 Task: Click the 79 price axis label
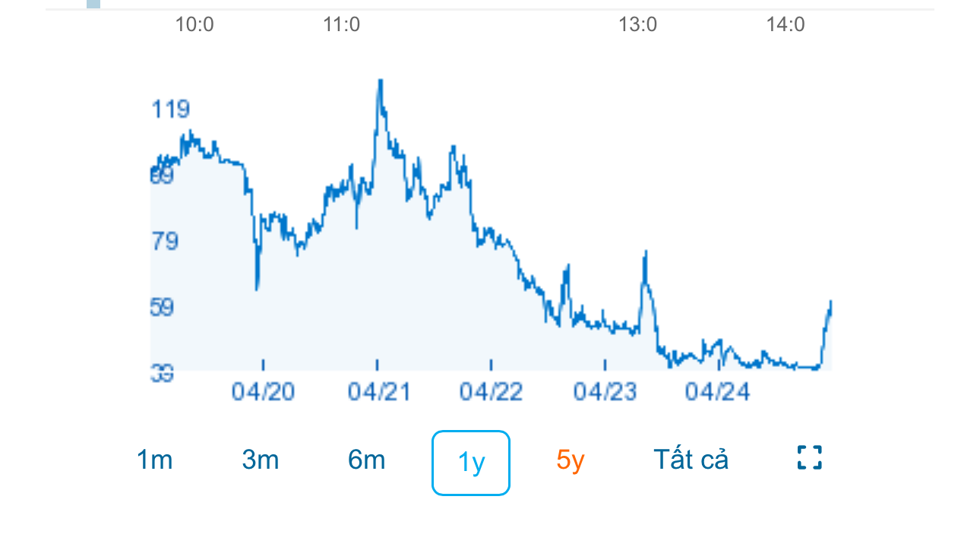(166, 242)
